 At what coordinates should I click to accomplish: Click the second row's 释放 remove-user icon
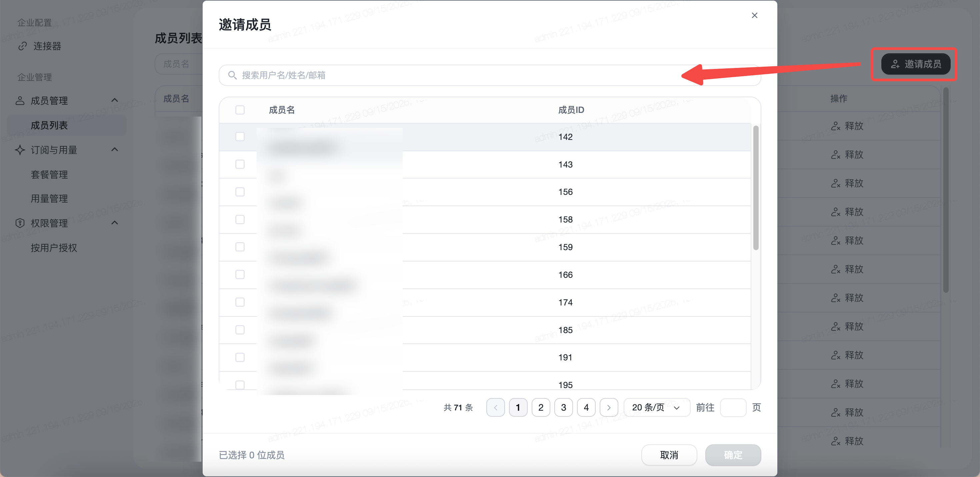(835, 155)
